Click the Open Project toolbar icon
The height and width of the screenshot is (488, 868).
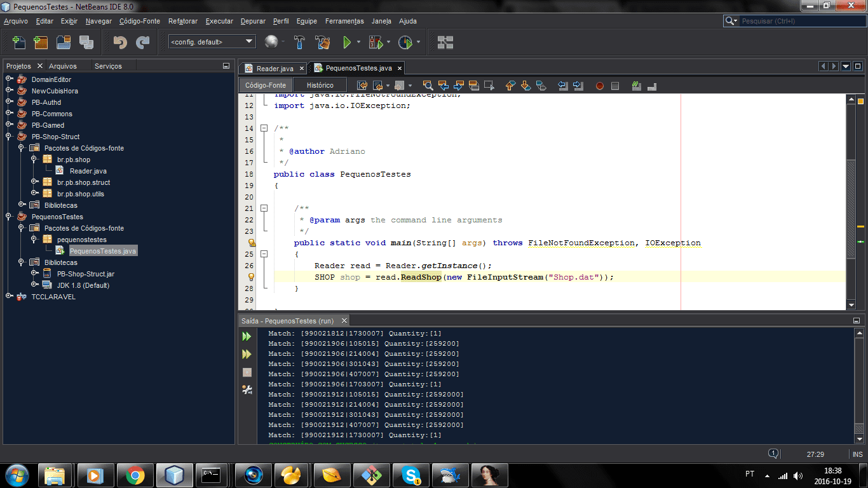point(64,43)
